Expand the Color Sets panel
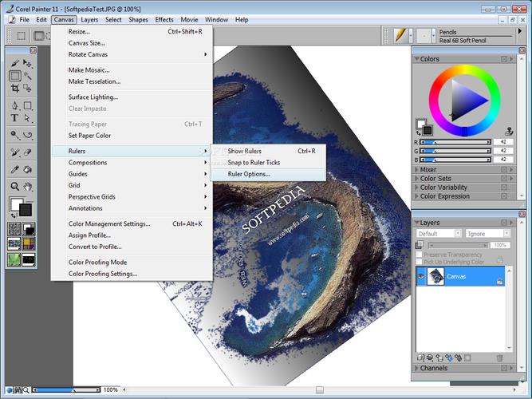Viewport: 532px width, 399px height. 416,178
